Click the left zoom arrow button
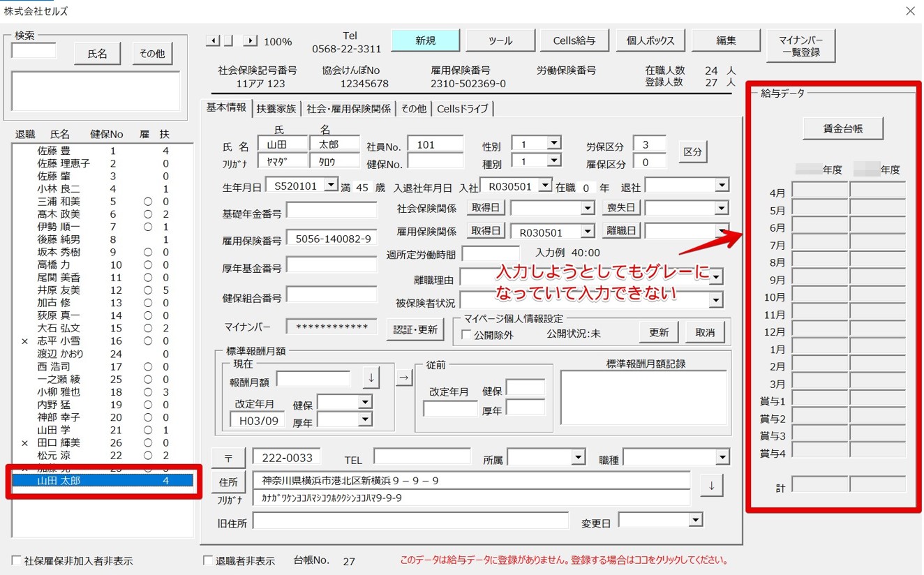The width and height of the screenshot is (924, 575). 213,41
